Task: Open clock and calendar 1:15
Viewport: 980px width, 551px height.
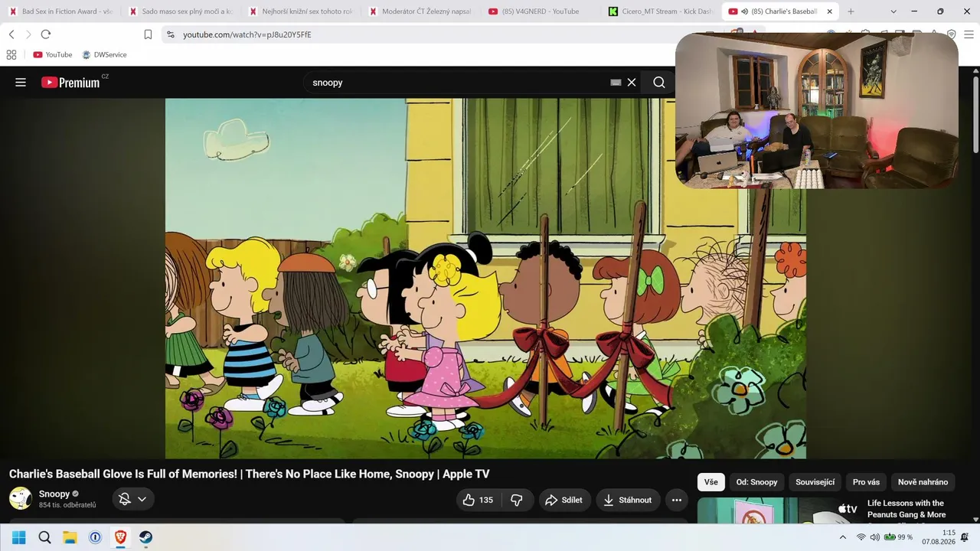Action: click(x=939, y=537)
